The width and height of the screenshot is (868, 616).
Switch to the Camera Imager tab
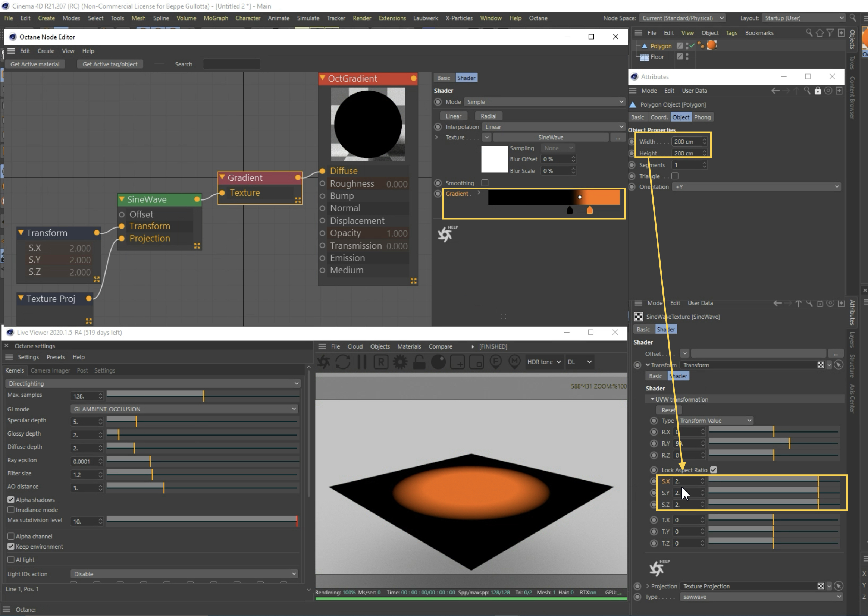coord(50,370)
